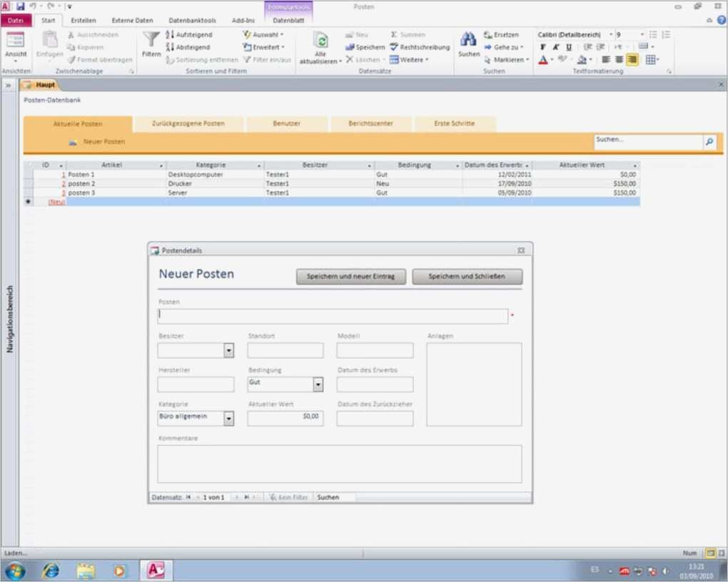
Task: Open gridlines button in Textformatierung
Action: pyautogui.click(x=650, y=59)
